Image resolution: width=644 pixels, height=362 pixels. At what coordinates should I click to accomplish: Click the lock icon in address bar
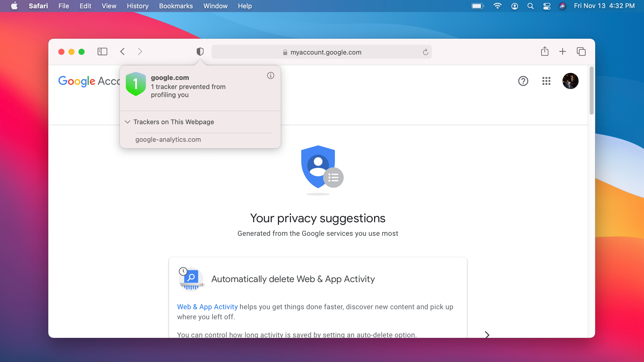[x=285, y=52]
